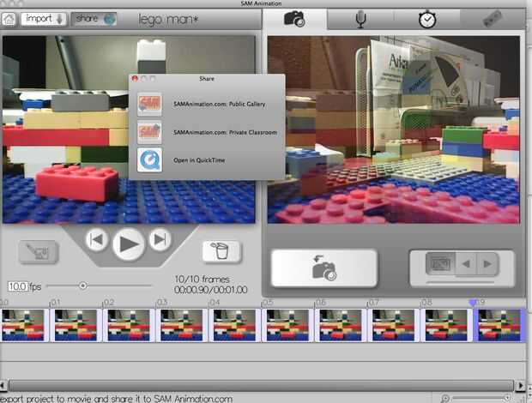Click the SAM Public Gallery logo icon
The width and height of the screenshot is (532, 403).
pos(149,104)
